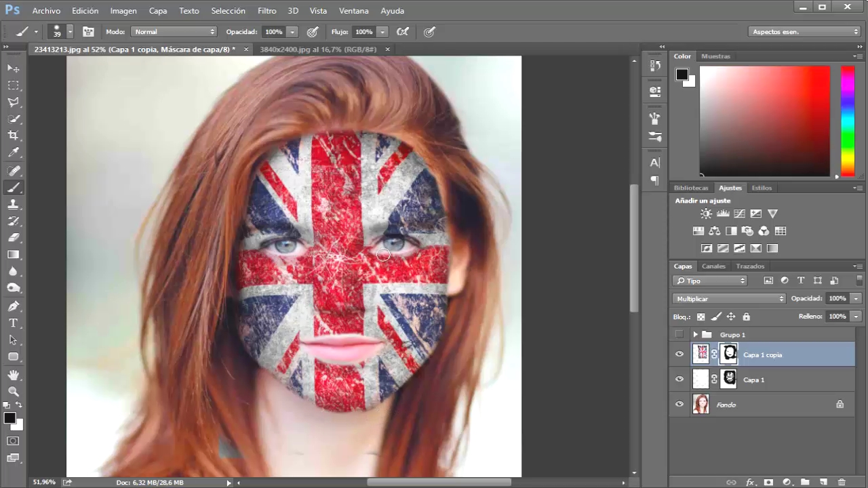Image resolution: width=868 pixels, height=488 pixels.
Task: Expand the Grupo 1 group
Action: (695, 335)
